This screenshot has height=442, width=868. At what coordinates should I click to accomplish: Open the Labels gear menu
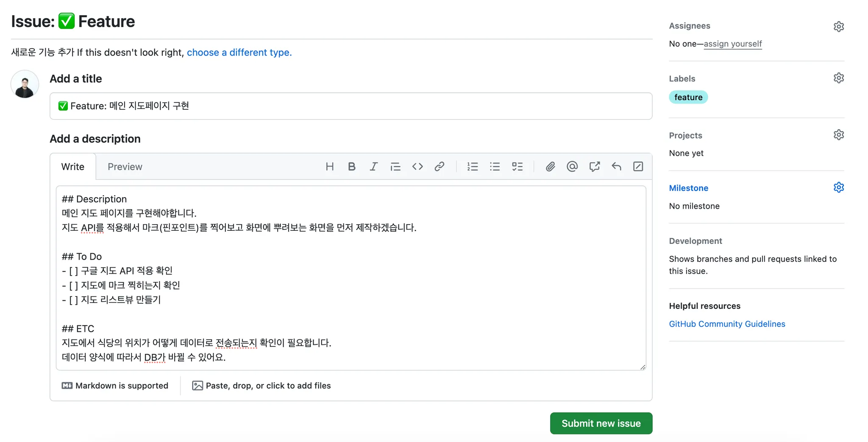pos(838,78)
